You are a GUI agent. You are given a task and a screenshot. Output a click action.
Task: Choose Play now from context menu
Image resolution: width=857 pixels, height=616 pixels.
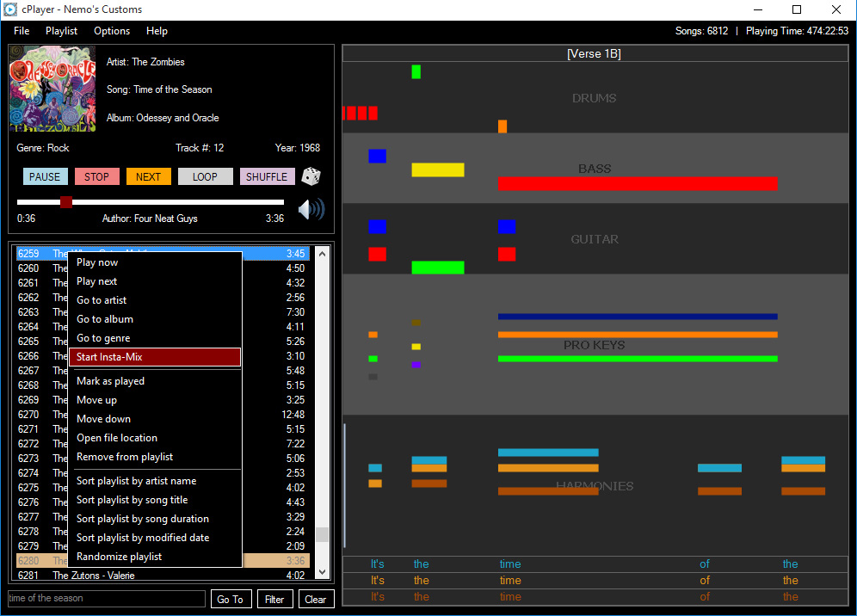click(155, 262)
